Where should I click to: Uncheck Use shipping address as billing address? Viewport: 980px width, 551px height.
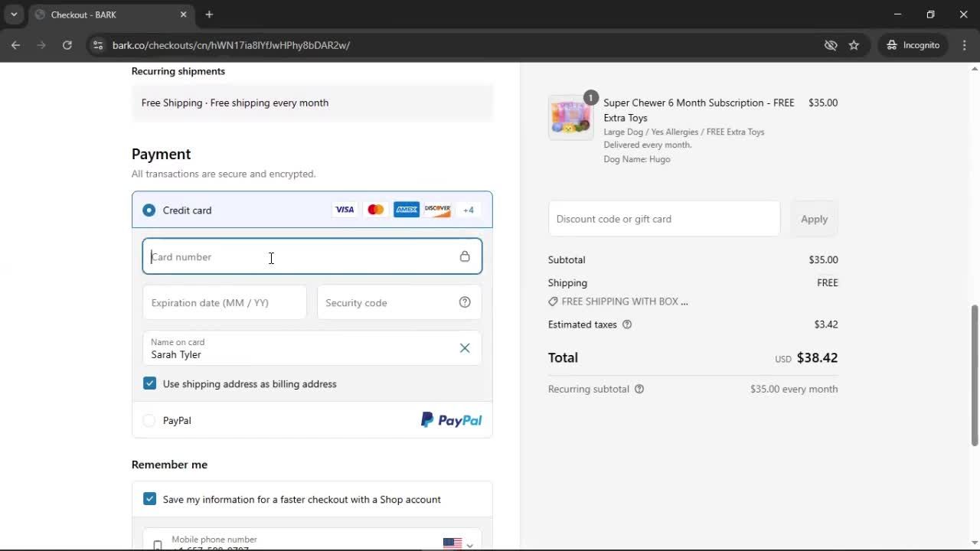(149, 383)
